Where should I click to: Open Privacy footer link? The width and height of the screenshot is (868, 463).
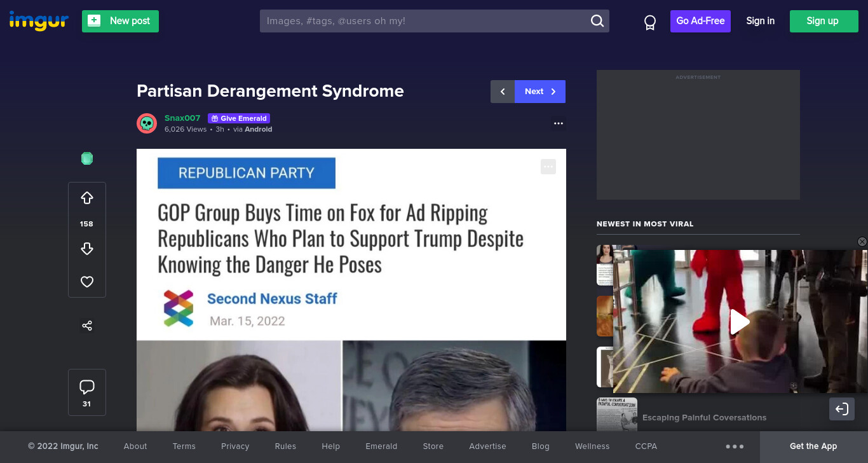click(x=235, y=446)
